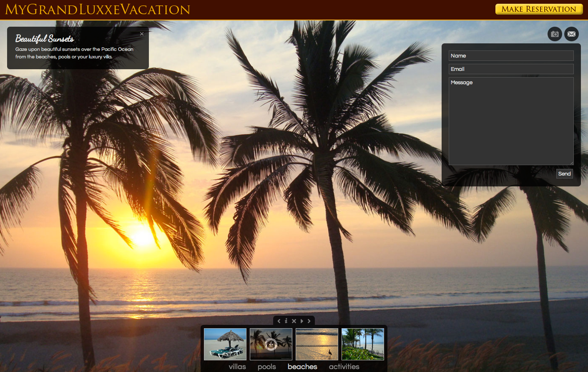
Task: Click inside the Message text area
Action: (511, 121)
